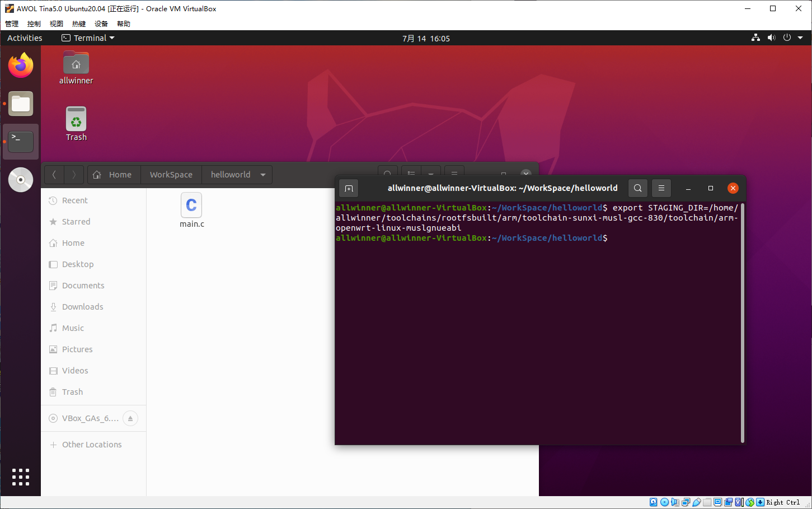Viewport: 812px width, 509px height.
Task: Open Other Locations in sidebar
Action: coord(92,445)
